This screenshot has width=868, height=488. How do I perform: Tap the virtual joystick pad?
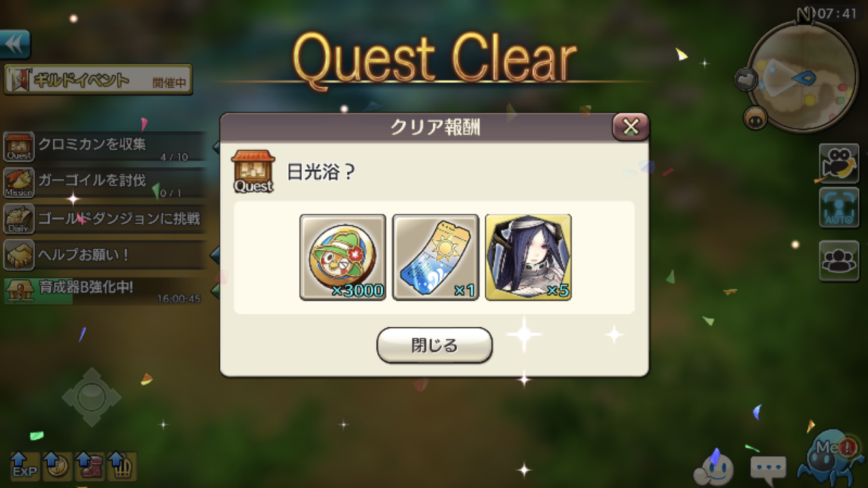click(92, 397)
